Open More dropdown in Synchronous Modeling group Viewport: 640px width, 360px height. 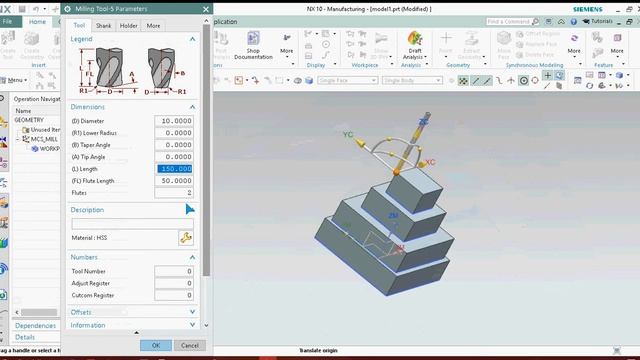point(574,45)
